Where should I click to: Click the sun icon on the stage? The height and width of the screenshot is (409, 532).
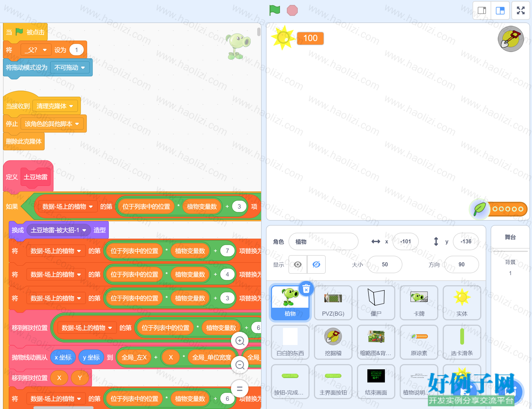283,38
